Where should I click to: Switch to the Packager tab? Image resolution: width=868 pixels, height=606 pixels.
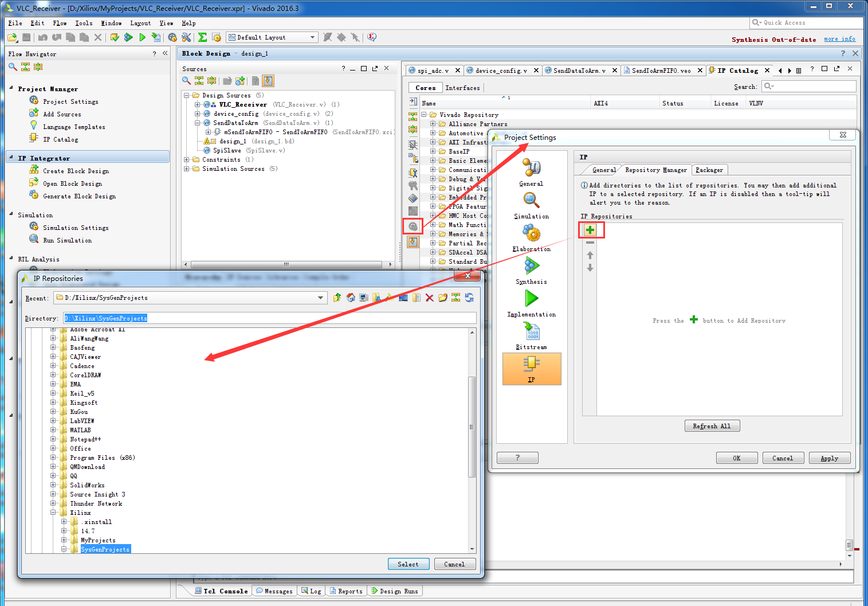click(x=709, y=170)
